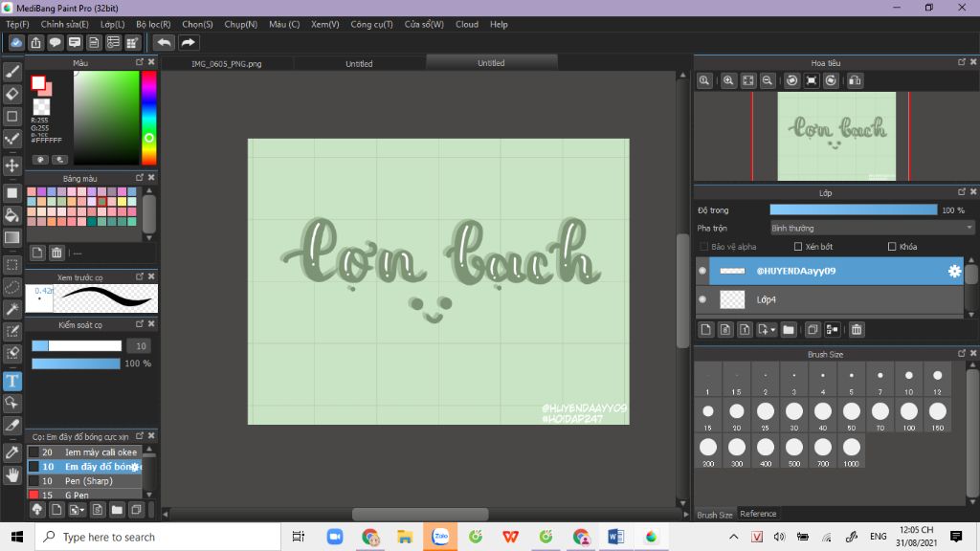Flip the view in Navigator panel
Viewport: 980px width, 551px height.
tap(855, 80)
